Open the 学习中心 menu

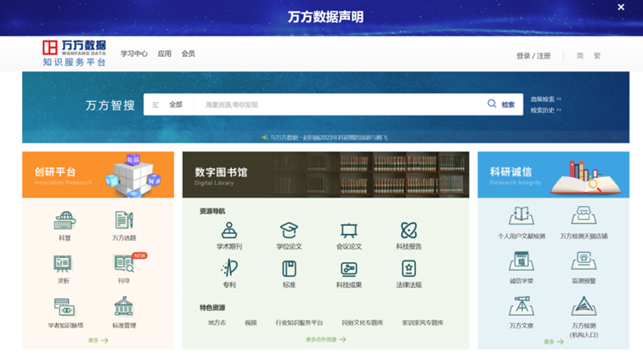[x=133, y=53]
